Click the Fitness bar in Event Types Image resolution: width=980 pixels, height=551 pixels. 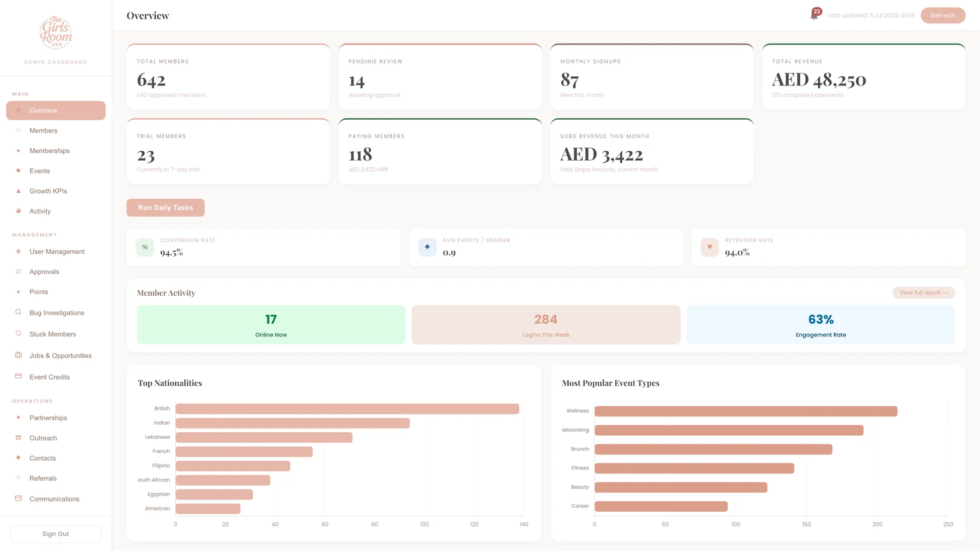coord(694,468)
